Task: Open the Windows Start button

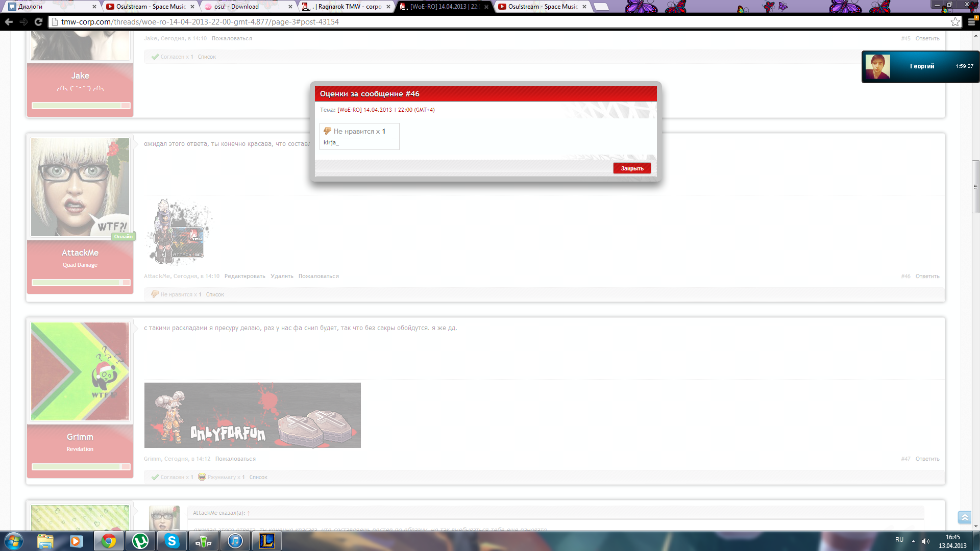Action: [x=14, y=541]
